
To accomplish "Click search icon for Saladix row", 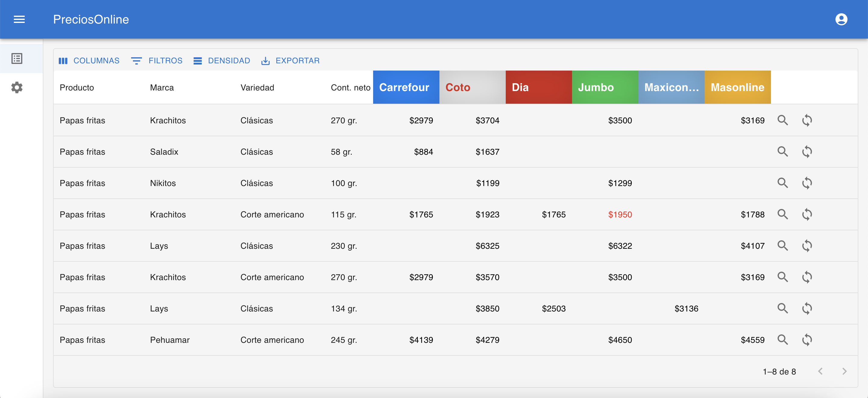I will tap(782, 152).
